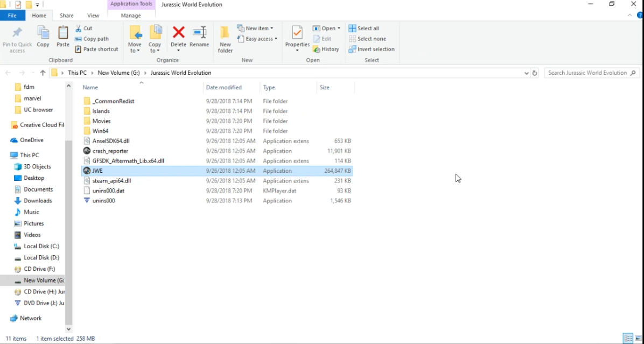The width and height of the screenshot is (644, 344).
Task: Open CD Drive (F:) in sidebar
Action: pyautogui.click(x=39, y=269)
